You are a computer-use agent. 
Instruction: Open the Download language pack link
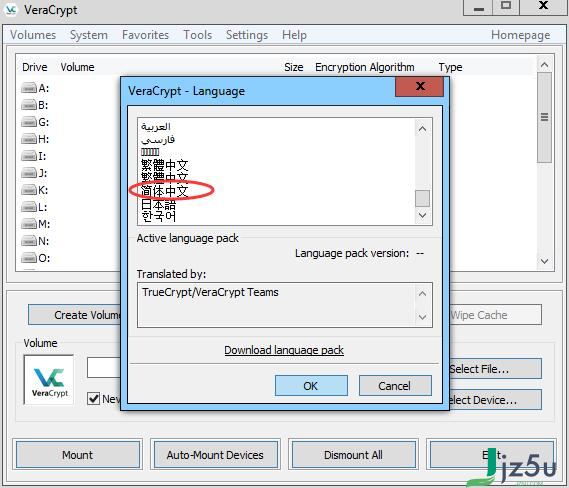pos(284,350)
